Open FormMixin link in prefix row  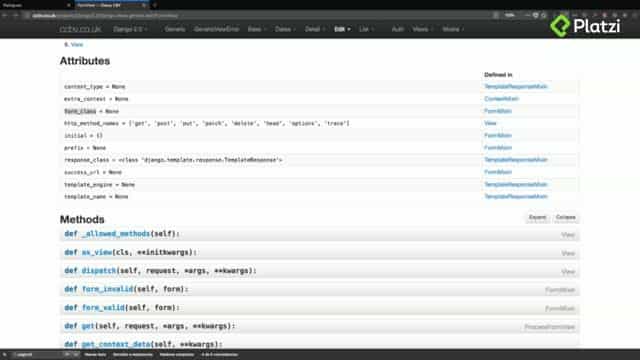click(498, 148)
